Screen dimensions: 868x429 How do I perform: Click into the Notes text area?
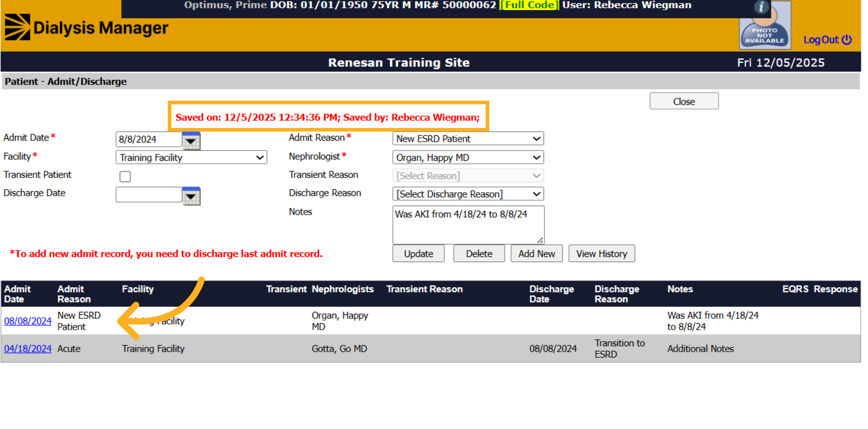[468, 225]
